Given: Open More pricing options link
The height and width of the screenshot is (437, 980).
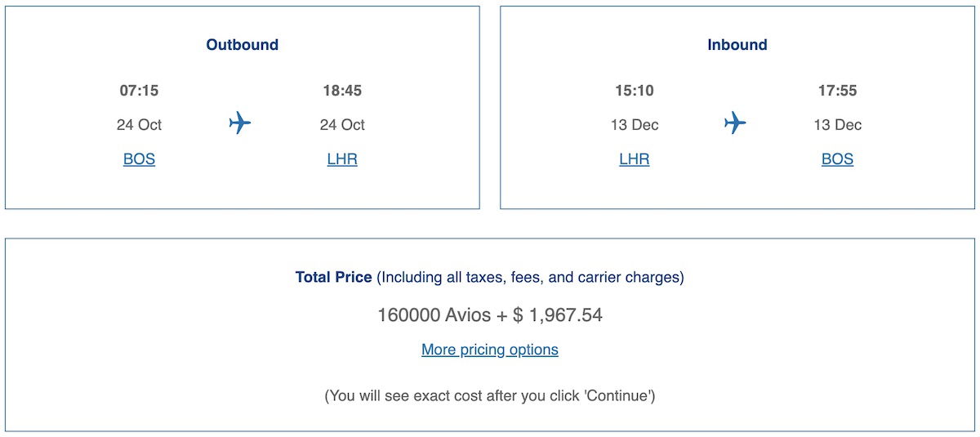Looking at the screenshot, I should pos(490,350).
